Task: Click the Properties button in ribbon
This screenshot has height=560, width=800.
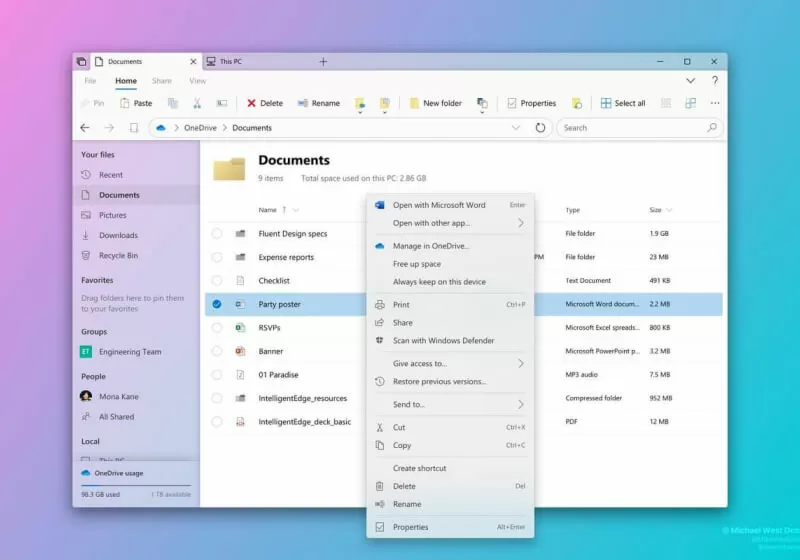Action: click(530, 103)
